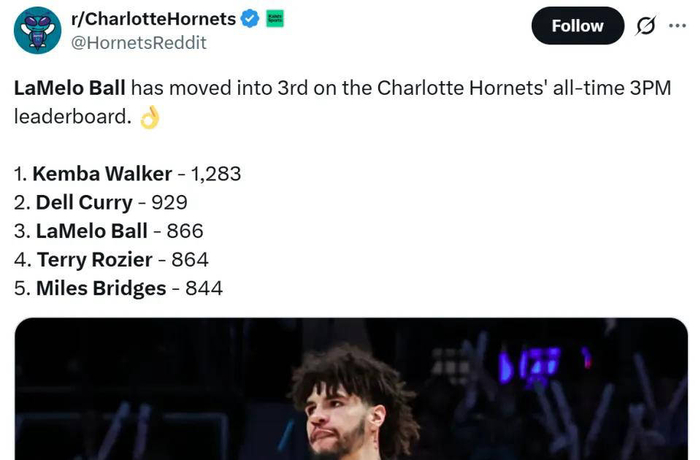
Task: Click the OK hand emoji
Action: [149, 118]
